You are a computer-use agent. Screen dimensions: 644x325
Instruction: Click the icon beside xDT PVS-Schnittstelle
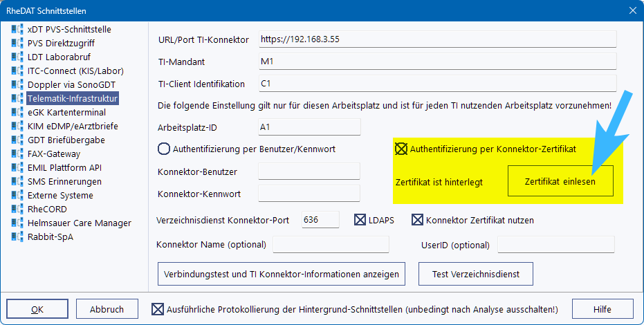point(17,30)
